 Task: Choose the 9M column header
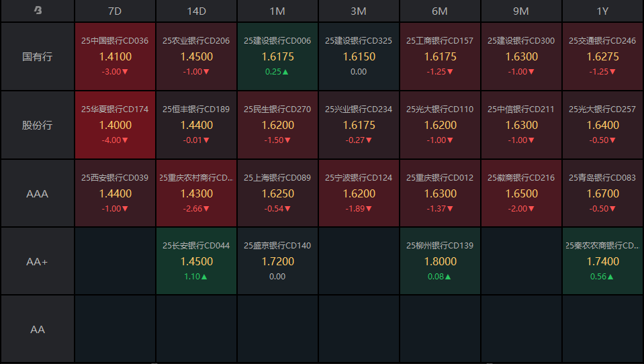point(521,11)
